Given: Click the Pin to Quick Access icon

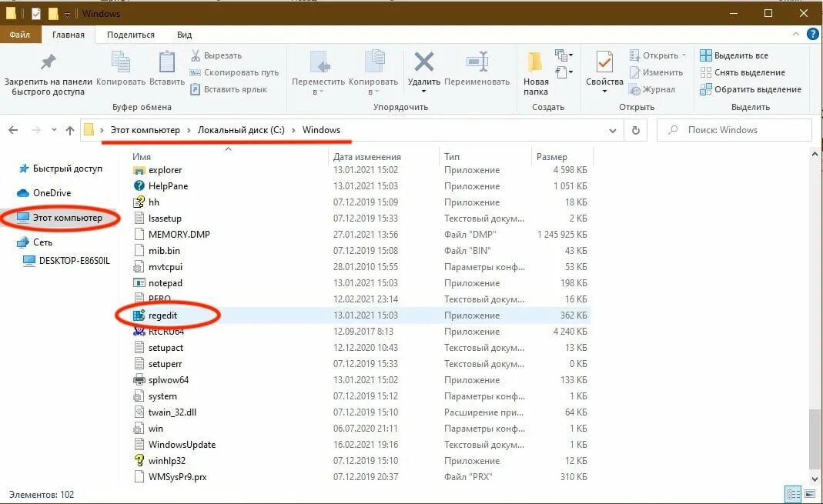Looking at the screenshot, I should click(x=49, y=62).
